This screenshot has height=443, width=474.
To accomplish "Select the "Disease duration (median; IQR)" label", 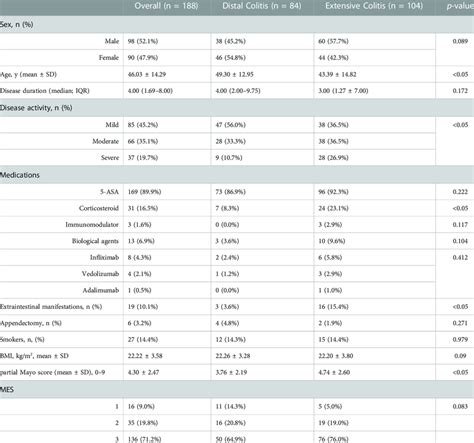I will coord(45,91).
